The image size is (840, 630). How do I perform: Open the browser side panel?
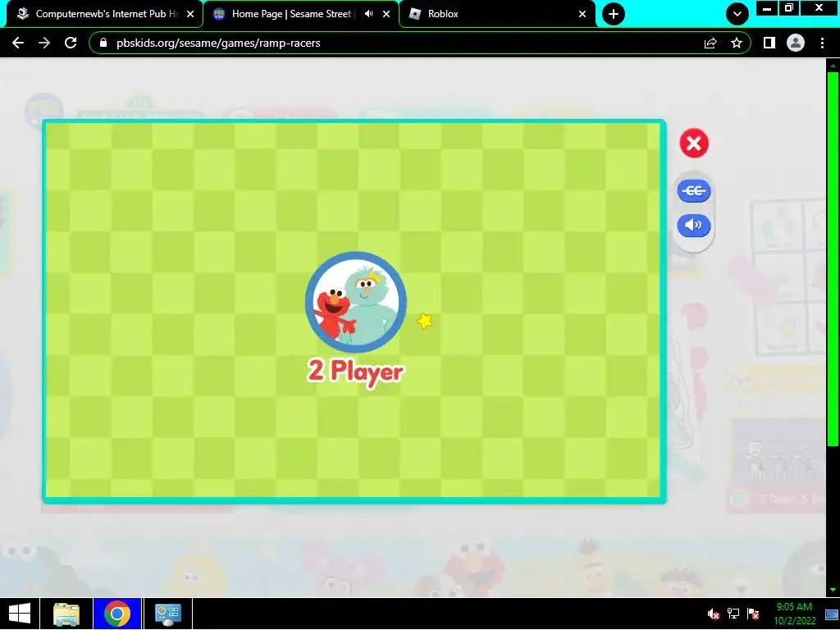click(769, 43)
